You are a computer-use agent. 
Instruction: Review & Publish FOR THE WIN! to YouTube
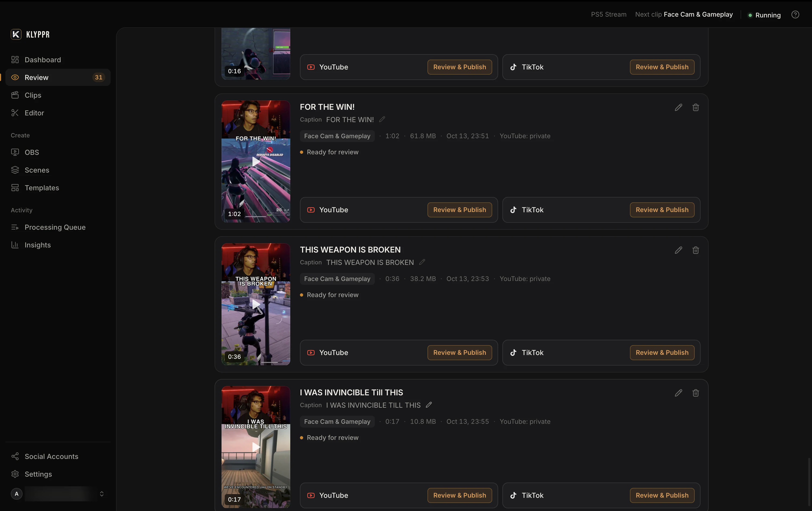(460, 210)
